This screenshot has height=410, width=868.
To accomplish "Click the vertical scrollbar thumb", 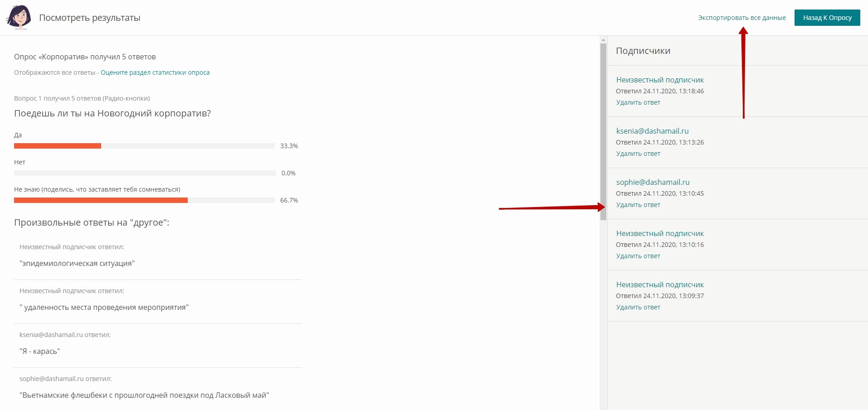I will point(603,131).
